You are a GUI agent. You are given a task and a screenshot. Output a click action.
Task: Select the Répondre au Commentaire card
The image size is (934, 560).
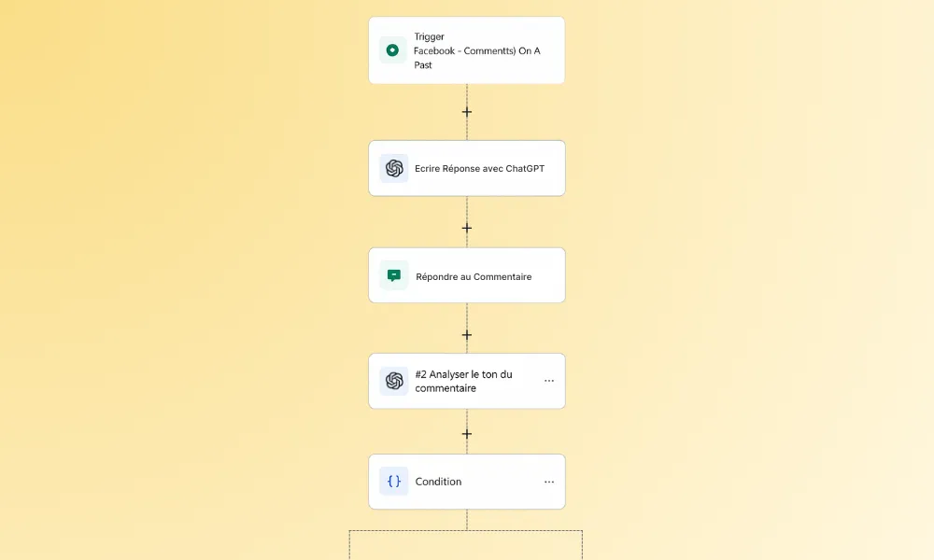pos(467,275)
